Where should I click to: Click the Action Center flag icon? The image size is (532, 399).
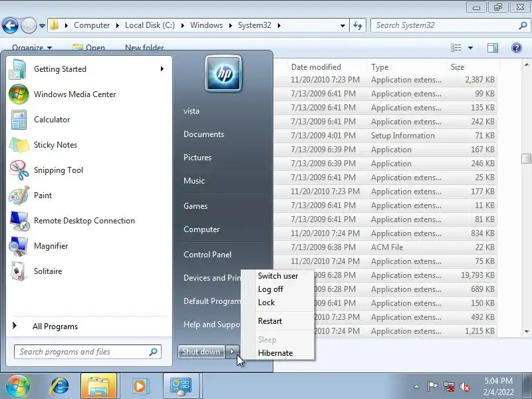click(x=432, y=386)
